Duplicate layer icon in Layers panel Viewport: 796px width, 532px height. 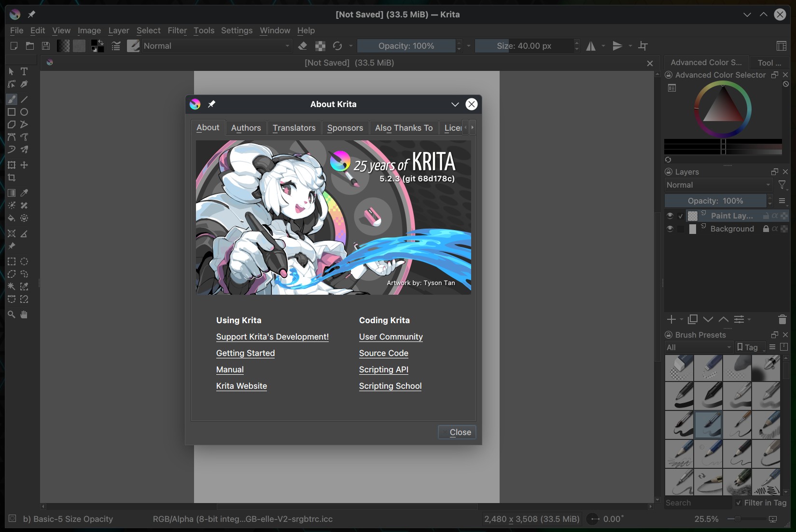click(x=693, y=319)
